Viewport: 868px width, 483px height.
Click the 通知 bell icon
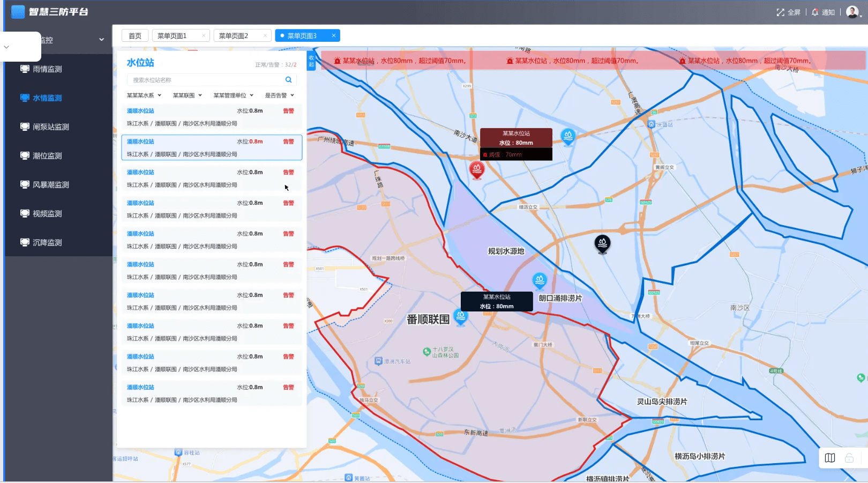[815, 12]
